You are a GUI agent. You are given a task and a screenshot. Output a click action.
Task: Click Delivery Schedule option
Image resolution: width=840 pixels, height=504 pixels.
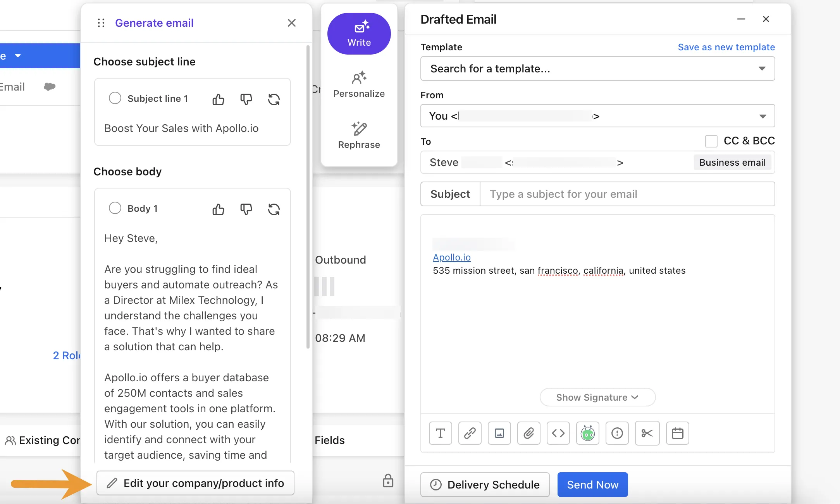(x=485, y=485)
